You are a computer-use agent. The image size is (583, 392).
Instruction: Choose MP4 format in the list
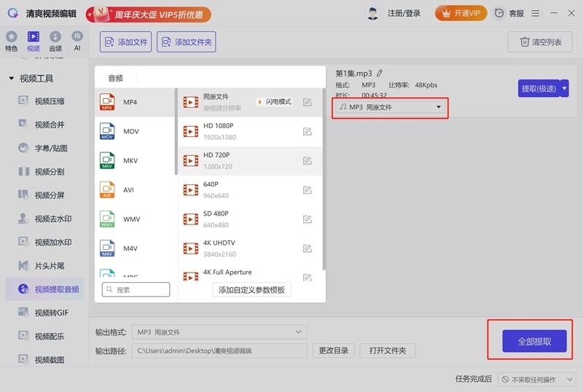pyautogui.click(x=135, y=102)
